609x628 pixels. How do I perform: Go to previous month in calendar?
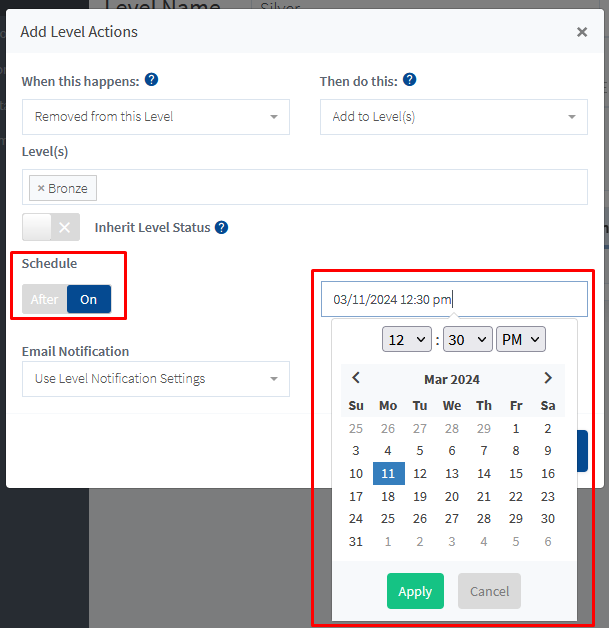pyautogui.click(x=356, y=378)
